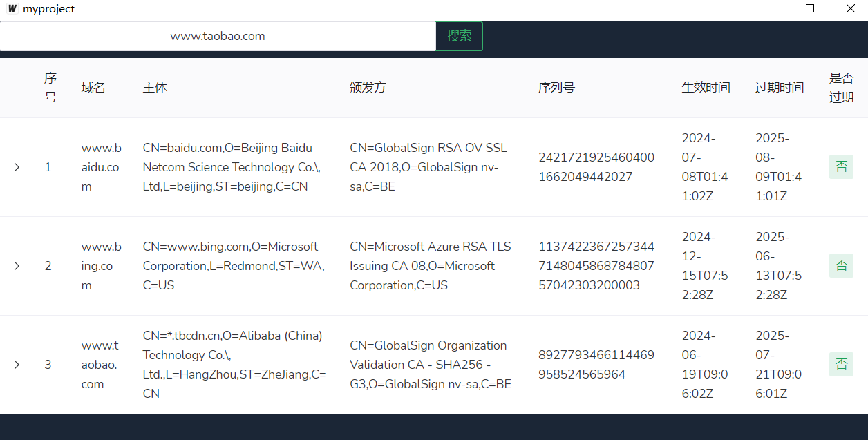This screenshot has width=868, height=440.
Task: Click the CN=*.tbcdn.cn subject cell
Action: (x=235, y=365)
